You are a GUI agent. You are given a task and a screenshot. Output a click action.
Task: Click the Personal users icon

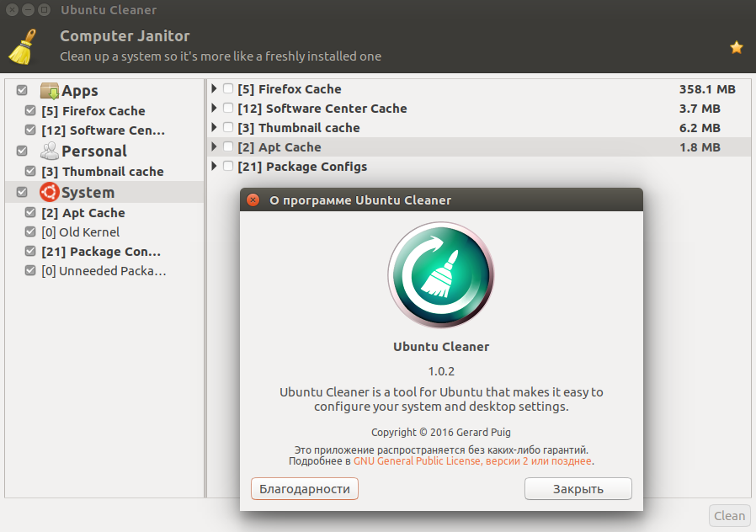49,151
